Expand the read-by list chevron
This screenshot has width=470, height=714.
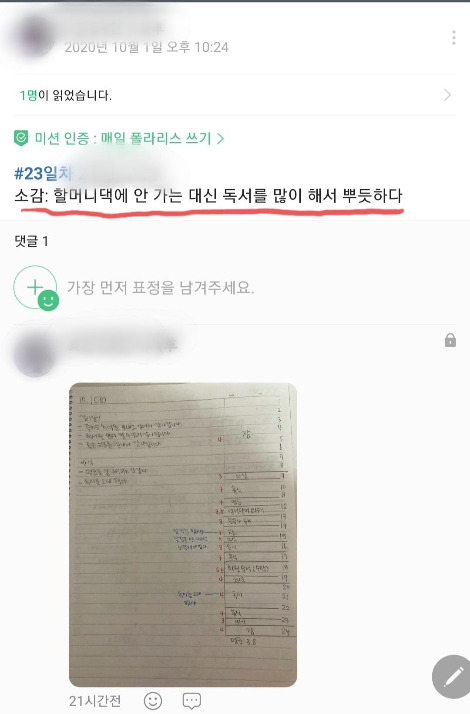tap(447, 95)
